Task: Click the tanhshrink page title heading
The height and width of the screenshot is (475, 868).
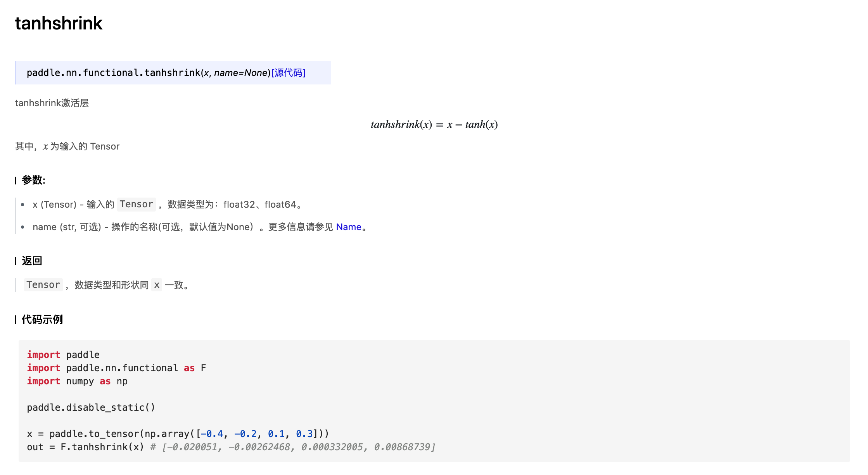Action: pyautogui.click(x=59, y=23)
